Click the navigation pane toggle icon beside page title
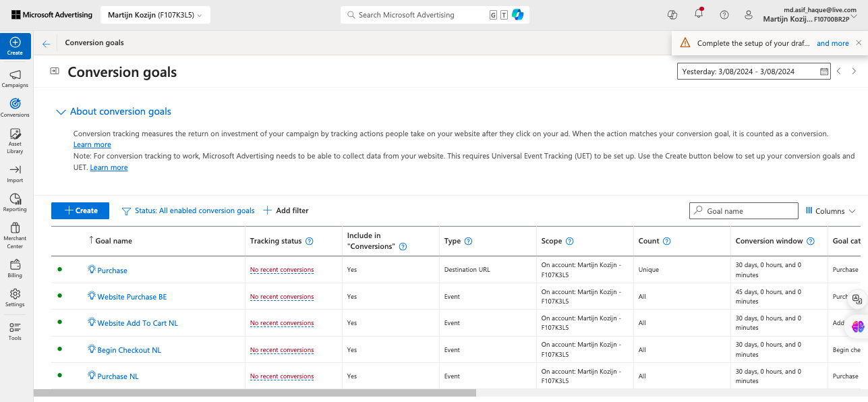Screen dimensions: 868x402 tap(54, 71)
